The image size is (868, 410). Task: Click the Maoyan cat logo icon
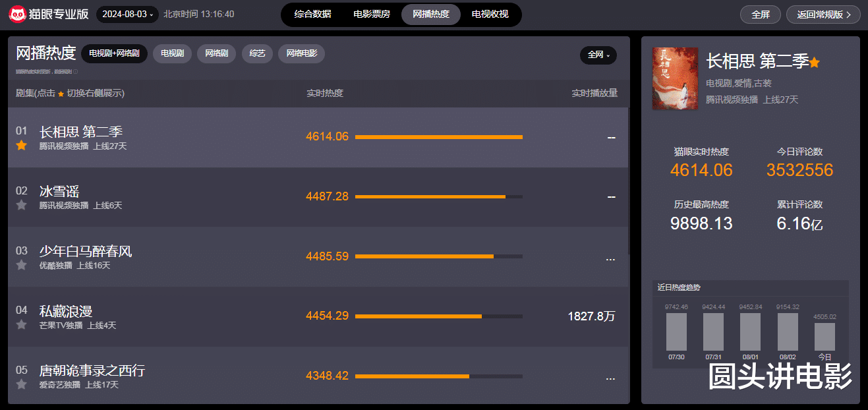click(x=17, y=15)
